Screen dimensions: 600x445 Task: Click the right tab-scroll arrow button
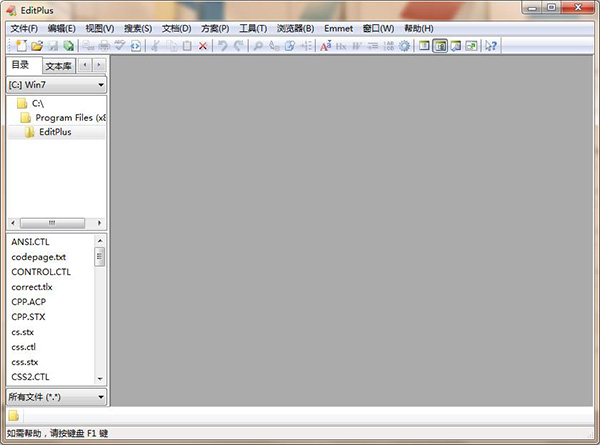point(99,66)
